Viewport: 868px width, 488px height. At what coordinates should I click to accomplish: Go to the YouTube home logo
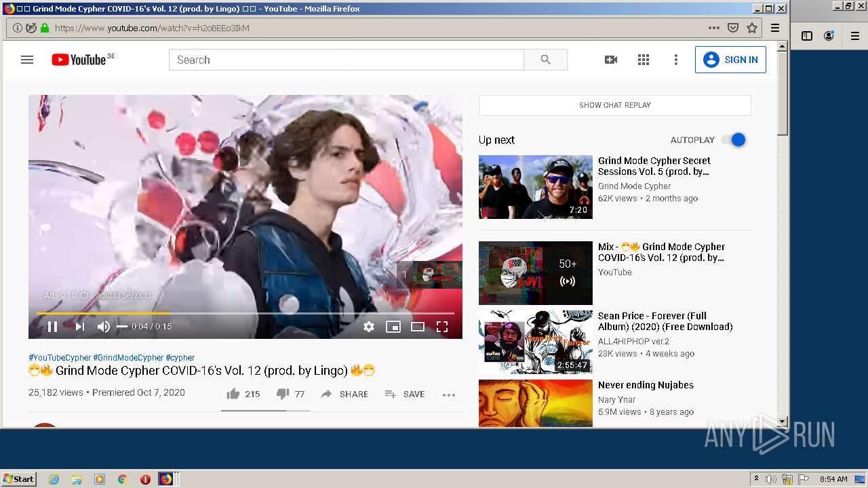[79, 60]
